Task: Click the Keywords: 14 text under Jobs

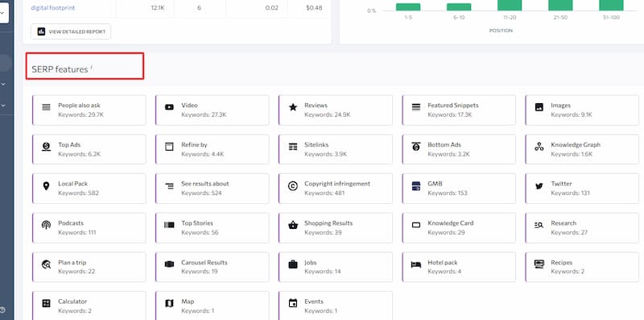Action: 323,272
